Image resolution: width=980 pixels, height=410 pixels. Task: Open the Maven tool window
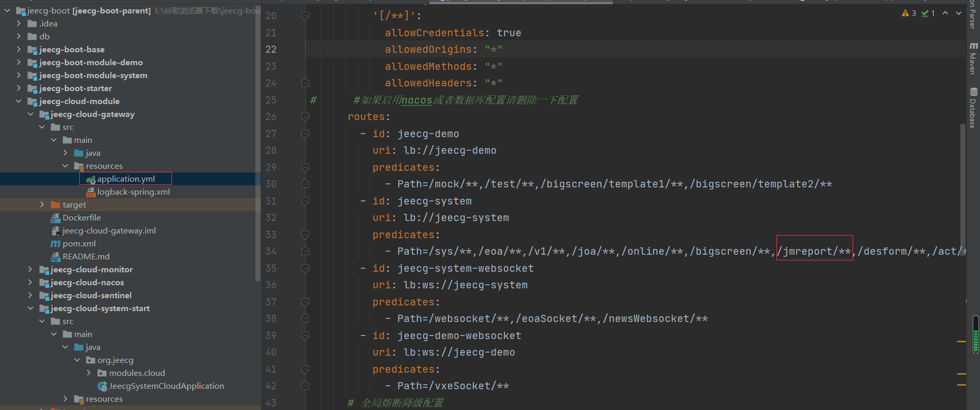pyautogui.click(x=973, y=58)
